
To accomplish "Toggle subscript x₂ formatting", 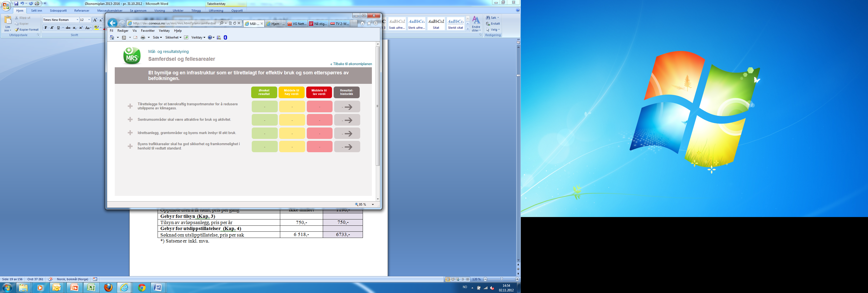I will coord(75,28).
